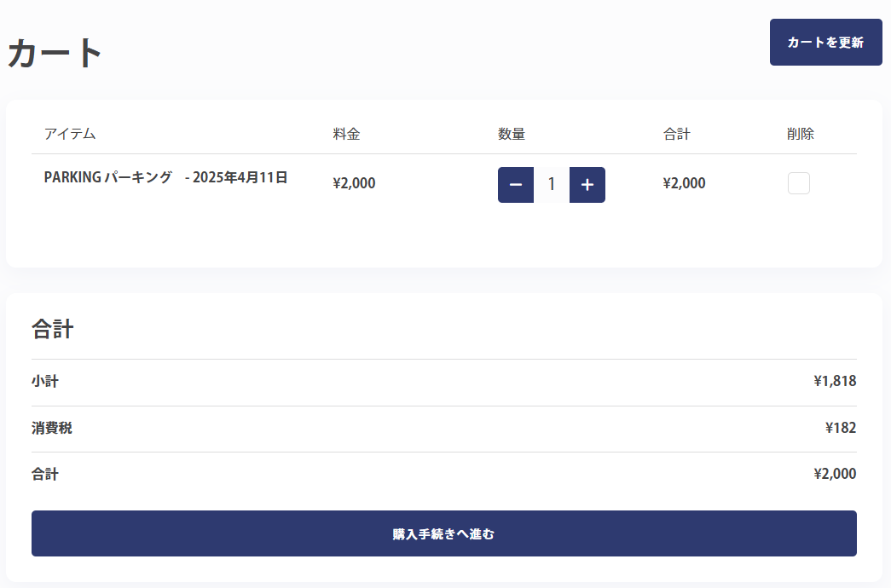Click the ¥2,000 unit price in 料金 column

(354, 183)
